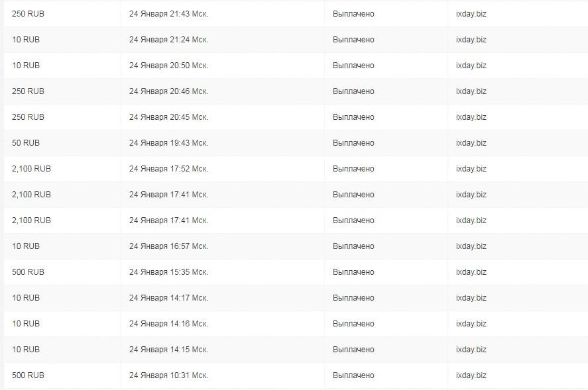Click ixday.biz link in the 17:52 row
The image size is (588, 390).
click(471, 169)
